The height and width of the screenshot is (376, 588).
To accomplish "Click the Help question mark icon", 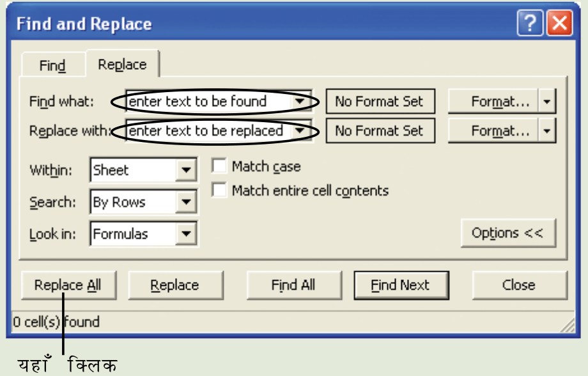I will click(529, 23).
